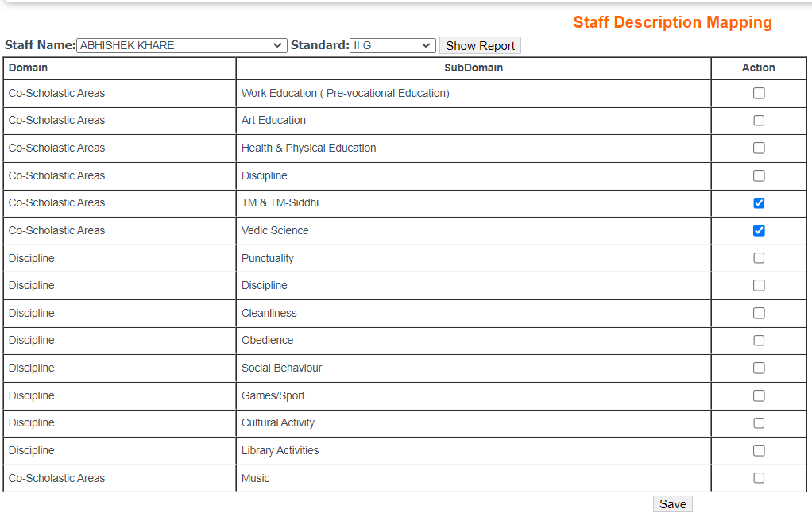Click the Show Report button
Image resolution: width=812 pixels, height=513 pixels.
pos(480,45)
